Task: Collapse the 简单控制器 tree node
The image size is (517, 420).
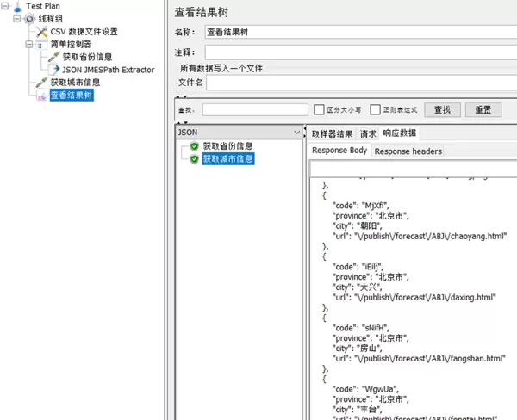Action: [x=28, y=44]
